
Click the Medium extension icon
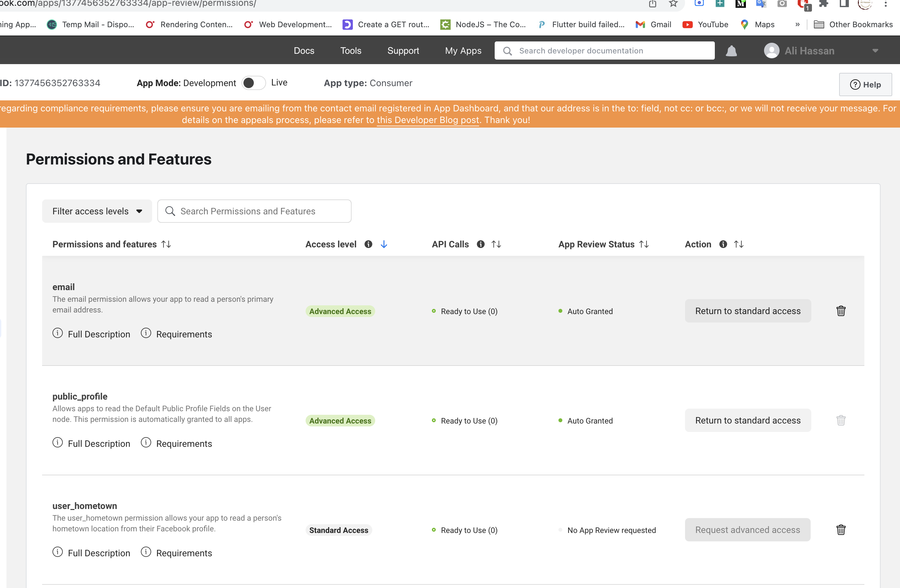pos(740,4)
